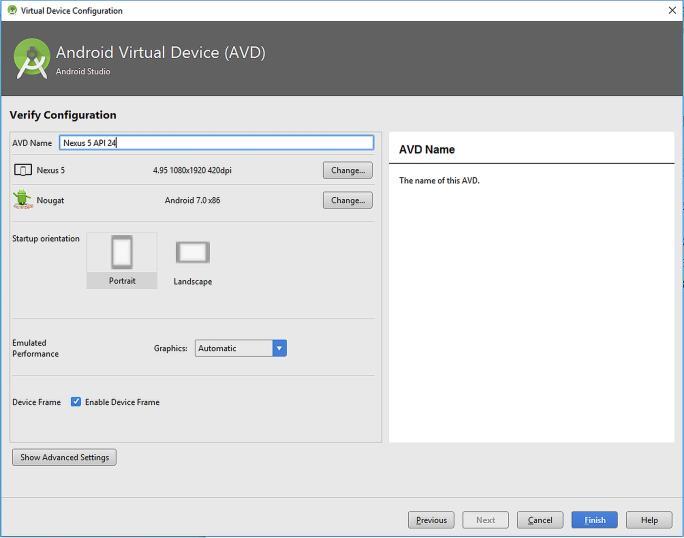This screenshot has width=684, height=538.
Task: Open Help for this dialog
Action: [x=649, y=520]
